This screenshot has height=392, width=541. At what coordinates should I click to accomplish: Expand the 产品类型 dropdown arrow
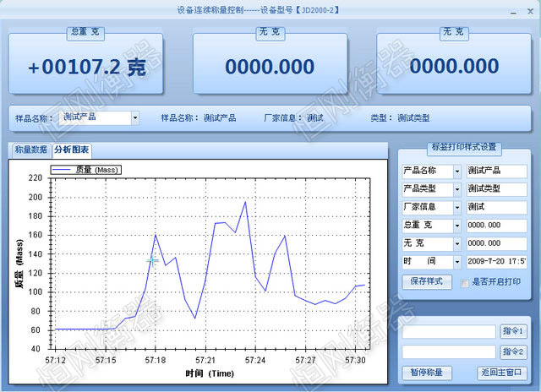tap(457, 189)
